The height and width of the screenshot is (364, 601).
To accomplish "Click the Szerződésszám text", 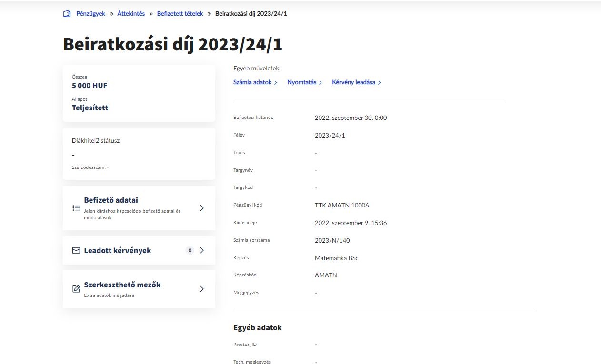I will click(90, 167).
